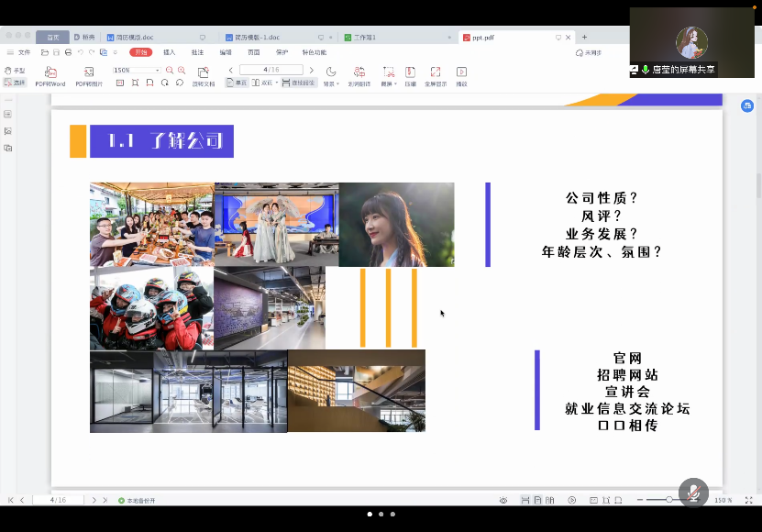762x532 pixels.
Task: Enable 单页 single page view
Action: (237, 83)
